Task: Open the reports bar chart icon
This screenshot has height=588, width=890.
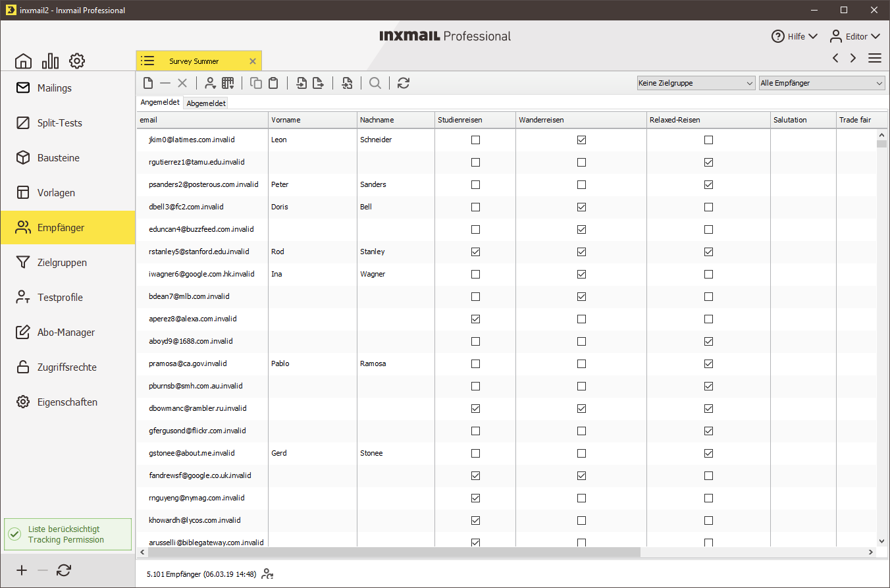Action: coord(50,61)
